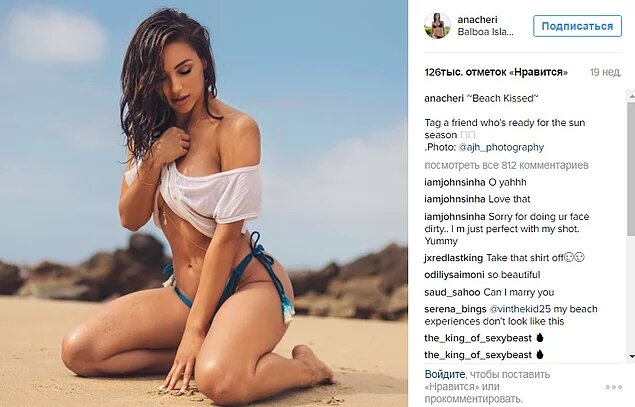Open saud_sahoo commenter profile
635x407 pixels.
[452, 292]
